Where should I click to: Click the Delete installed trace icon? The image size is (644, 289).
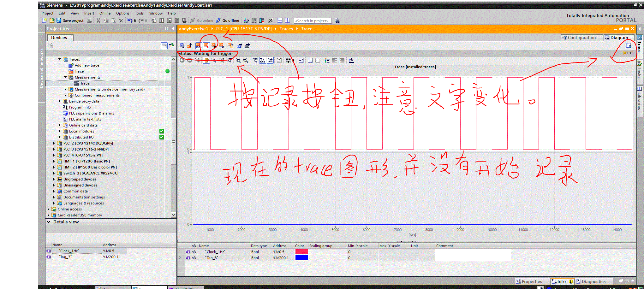pyautogui.click(x=221, y=46)
